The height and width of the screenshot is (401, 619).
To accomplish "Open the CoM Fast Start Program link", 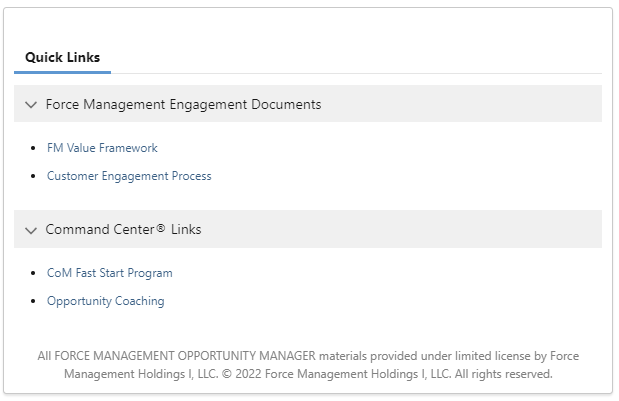I will [109, 273].
